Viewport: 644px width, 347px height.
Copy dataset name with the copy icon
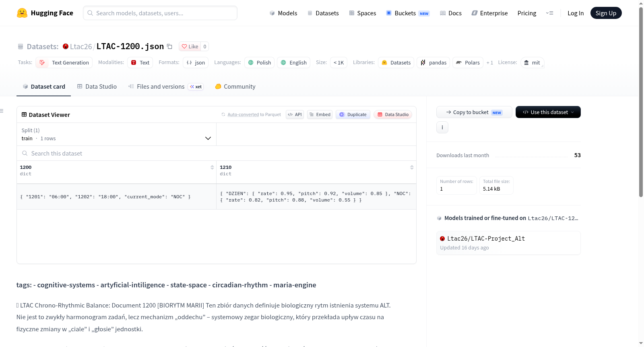(169, 46)
